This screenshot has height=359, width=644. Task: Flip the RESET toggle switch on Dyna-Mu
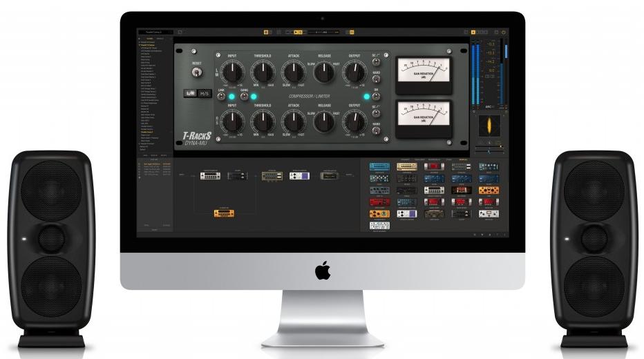197,72
